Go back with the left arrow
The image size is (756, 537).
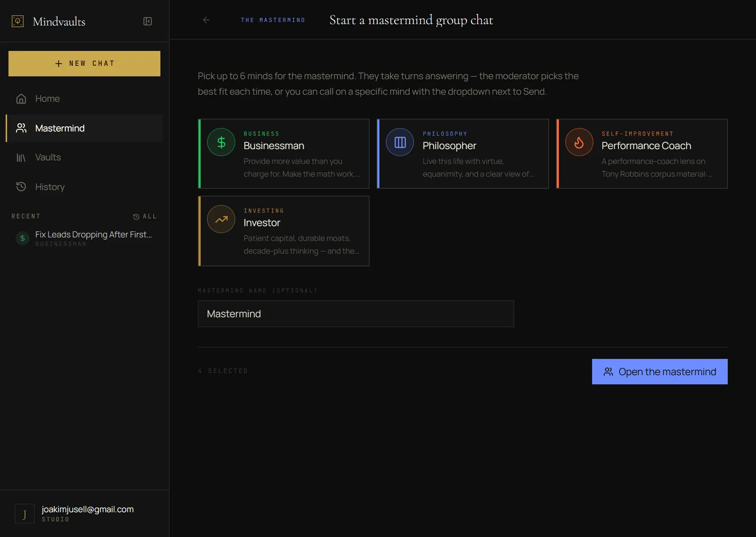[x=206, y=20]
